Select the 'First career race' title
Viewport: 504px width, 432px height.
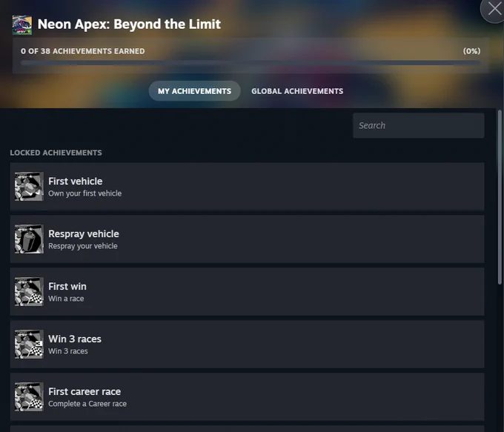(84, 391)
